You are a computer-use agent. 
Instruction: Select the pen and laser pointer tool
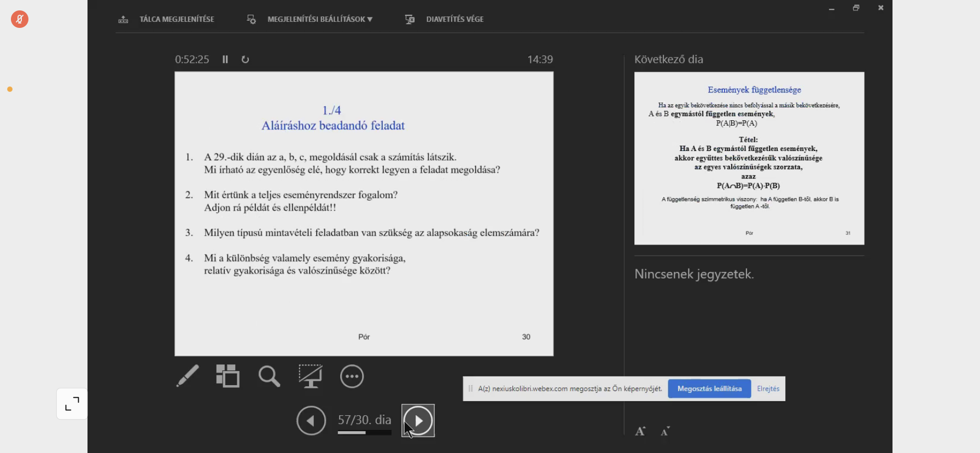coord(188,376)
